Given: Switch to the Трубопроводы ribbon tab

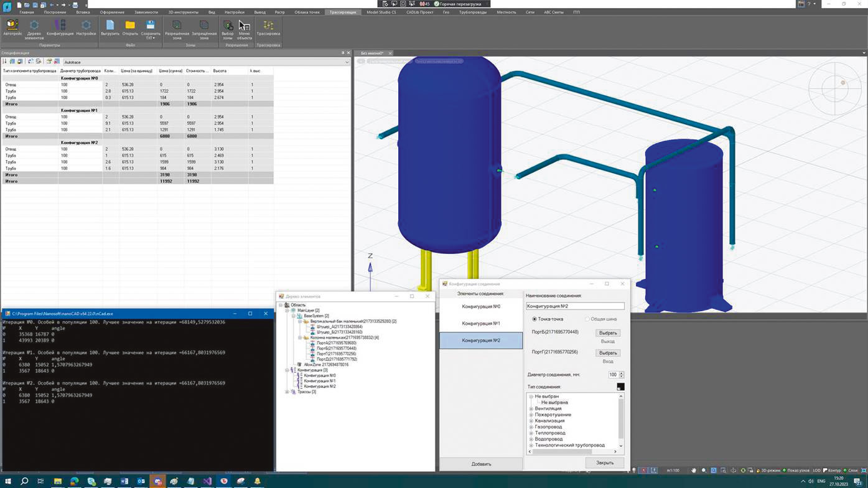Looking at the screenshot, I should (x=473, y=12).
